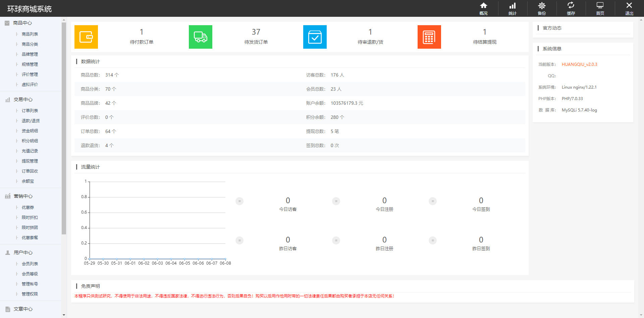
Task: Click the yellow wallet 待付款订单 icon
Action: pyautogui.click(x=86, y=37)
